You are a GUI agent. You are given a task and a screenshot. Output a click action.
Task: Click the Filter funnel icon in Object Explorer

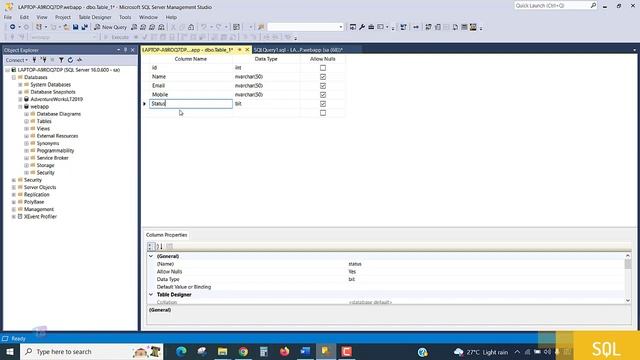[61, 60]
